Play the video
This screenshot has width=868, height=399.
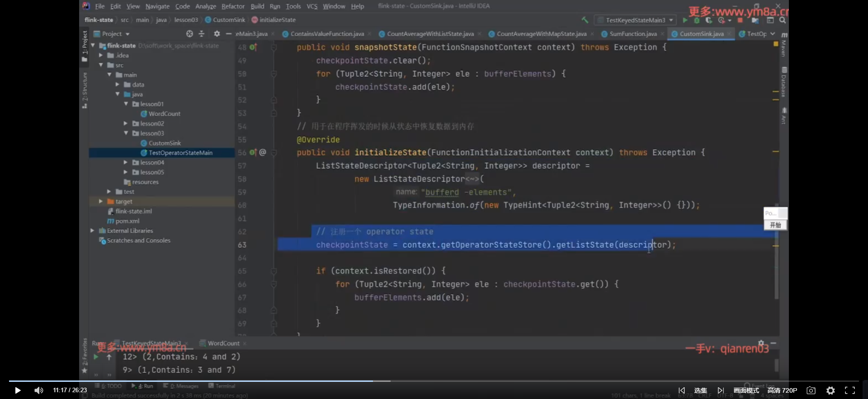18,390
